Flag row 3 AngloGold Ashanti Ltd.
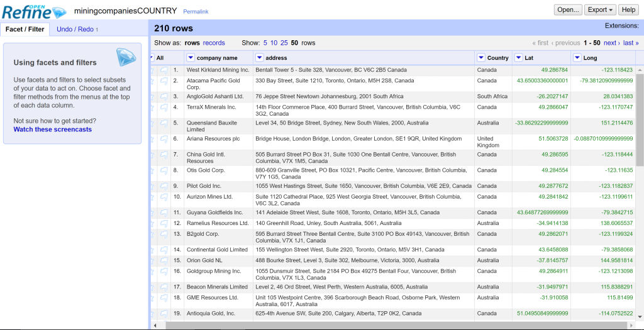The height and width of the screenshot is (330, 644). [x=164, y=96]
